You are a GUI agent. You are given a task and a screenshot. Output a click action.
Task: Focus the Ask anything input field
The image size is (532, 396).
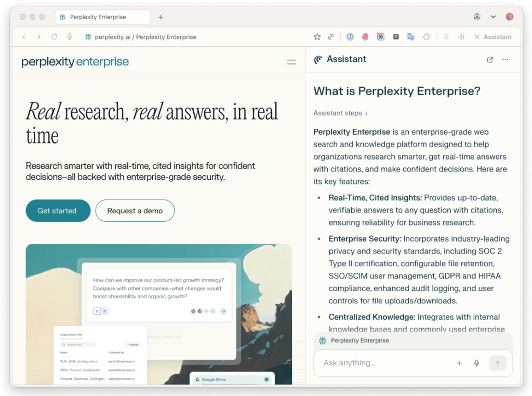[x=384, y=363]
